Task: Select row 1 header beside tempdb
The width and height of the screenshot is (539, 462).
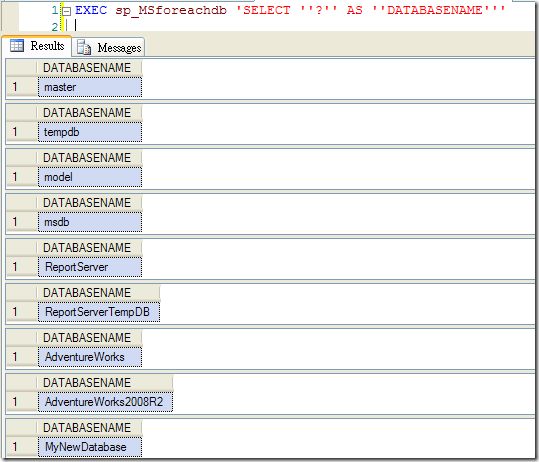Action: 22,132
